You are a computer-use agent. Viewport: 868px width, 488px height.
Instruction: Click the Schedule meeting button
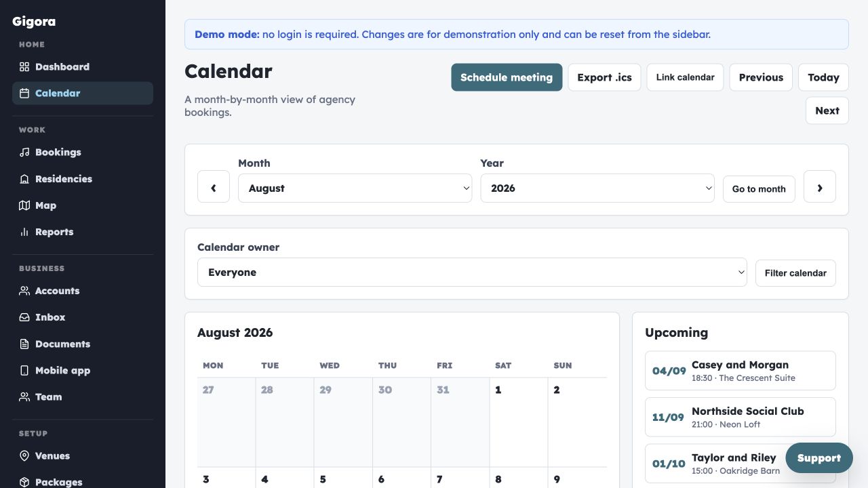(507, 77)
